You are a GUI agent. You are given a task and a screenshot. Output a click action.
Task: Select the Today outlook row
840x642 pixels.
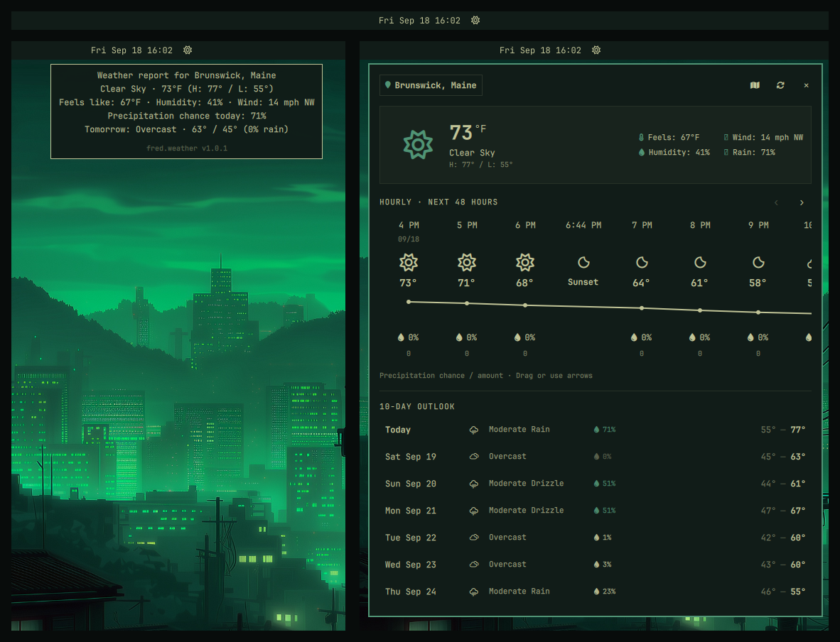[x=596, y=430]
